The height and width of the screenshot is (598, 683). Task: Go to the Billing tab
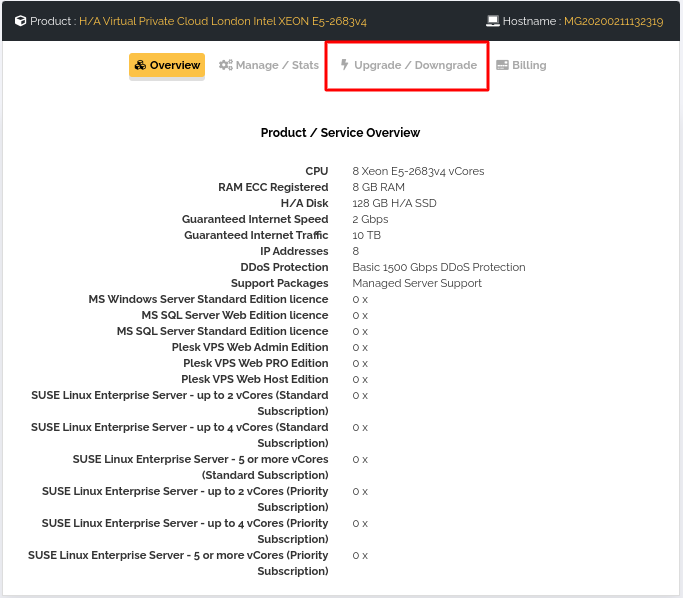pyautogui.click(x=521, y=65)
